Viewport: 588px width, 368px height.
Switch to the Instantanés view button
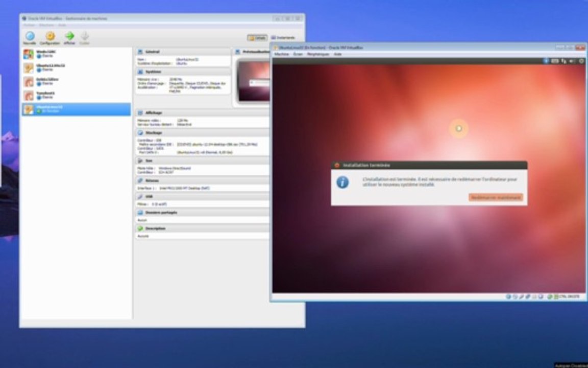coord(283,38)
